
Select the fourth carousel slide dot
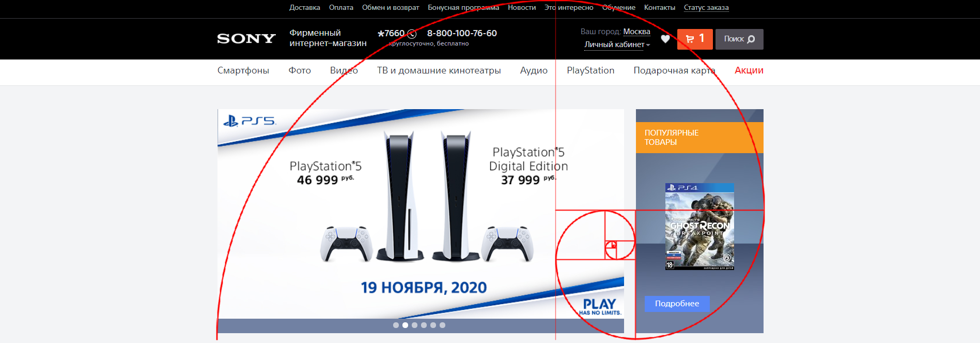coord(424,325)
